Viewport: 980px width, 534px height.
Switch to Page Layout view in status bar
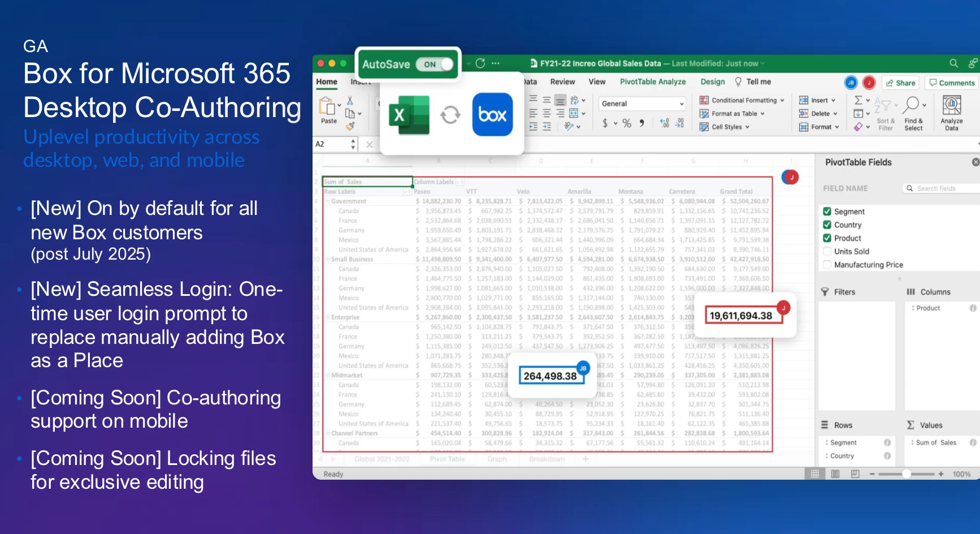point(835,474)
